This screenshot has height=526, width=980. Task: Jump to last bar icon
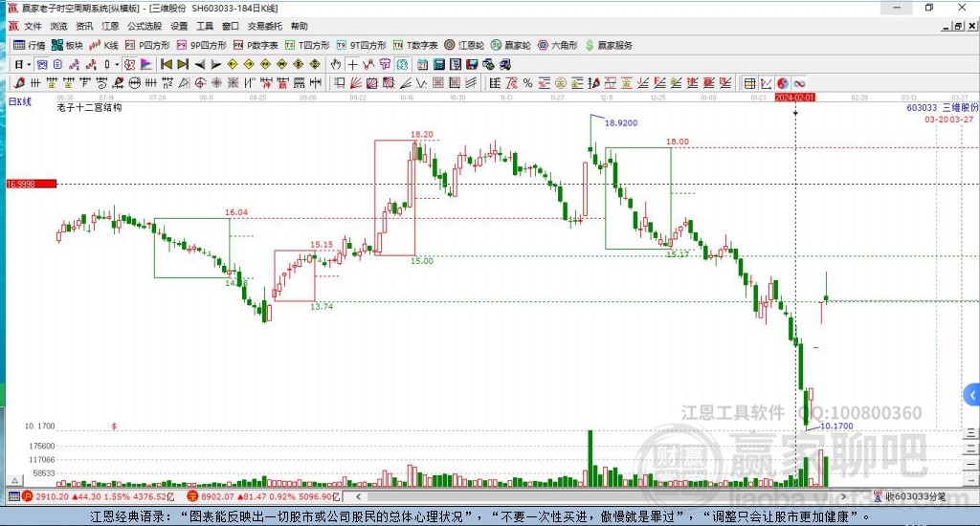(x=183, y=64)
